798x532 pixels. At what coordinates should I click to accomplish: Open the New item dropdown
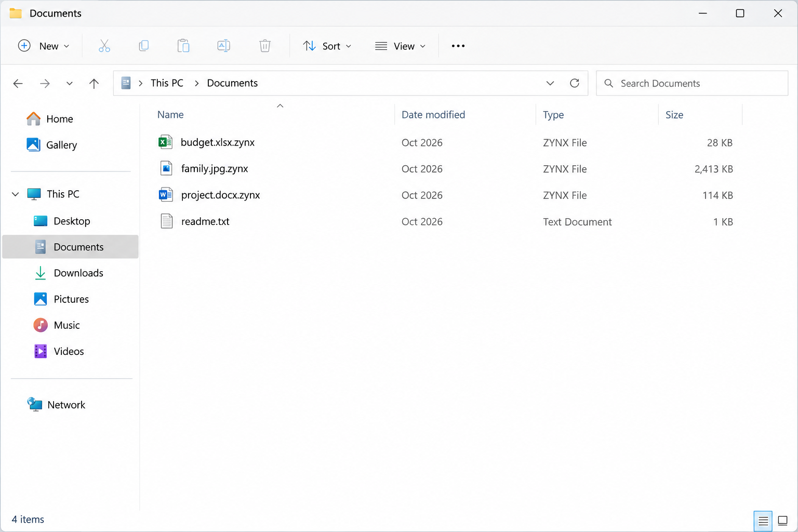point(44,46)
